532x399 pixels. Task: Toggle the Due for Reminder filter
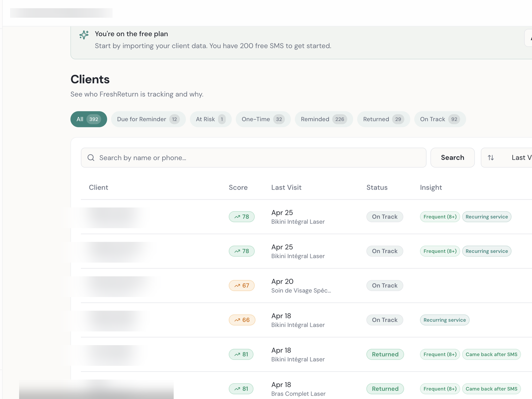tap(148, 119)
